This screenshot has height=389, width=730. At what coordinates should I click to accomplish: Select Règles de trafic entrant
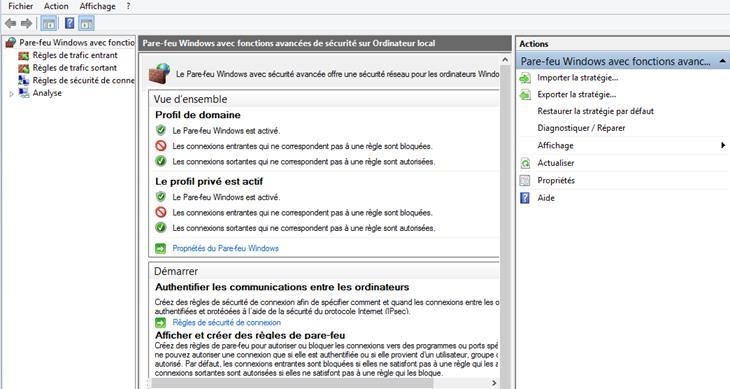[x=75, y=55]
